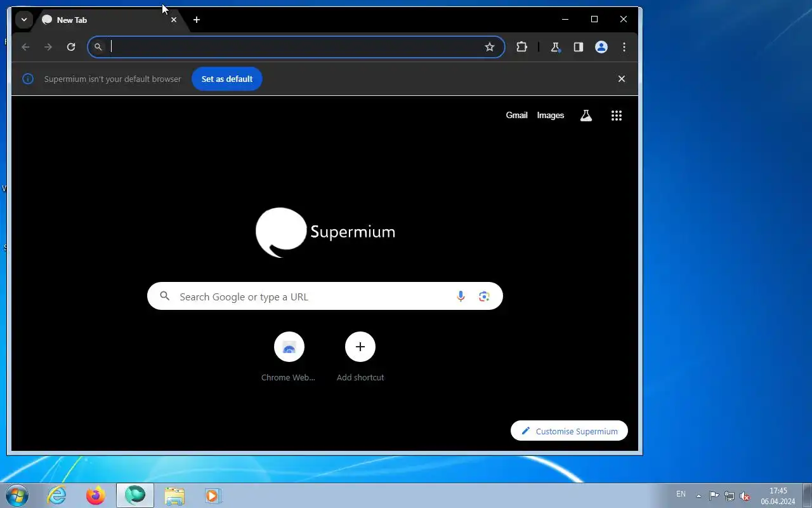Toggle the side panel

point(579,47)
